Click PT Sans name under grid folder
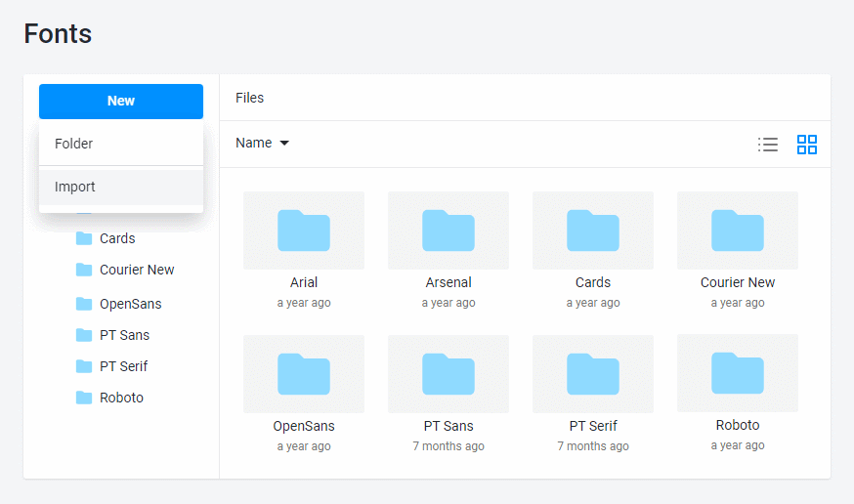Screen dimensions: 854x504 [448, 426]
